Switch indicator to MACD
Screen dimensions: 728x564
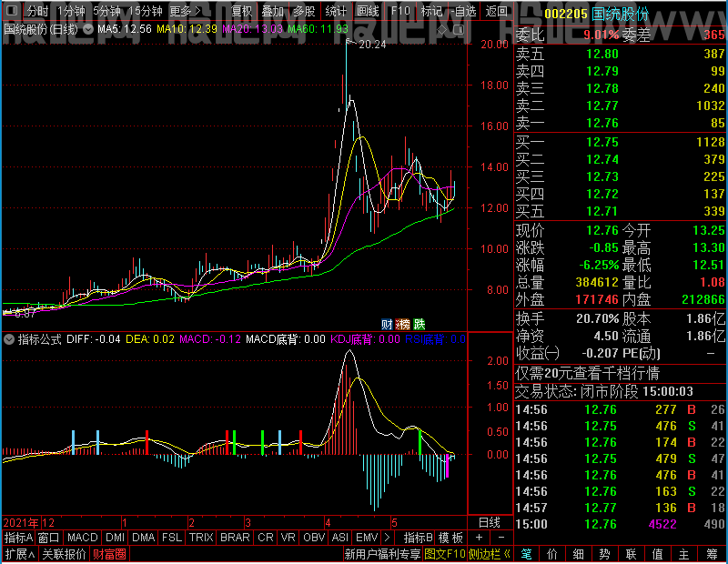(83, 538)
